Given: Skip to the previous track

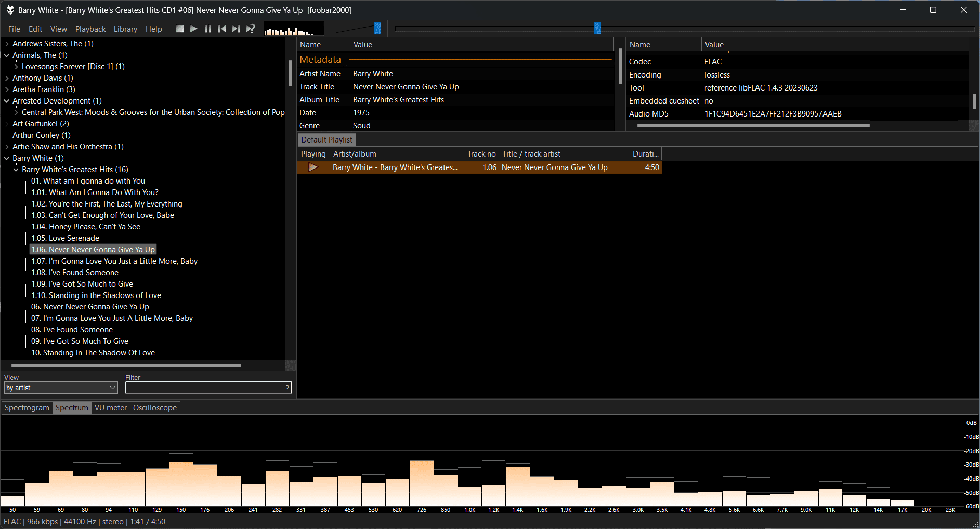Looking at the screenshot, I should tap(222, 29).
